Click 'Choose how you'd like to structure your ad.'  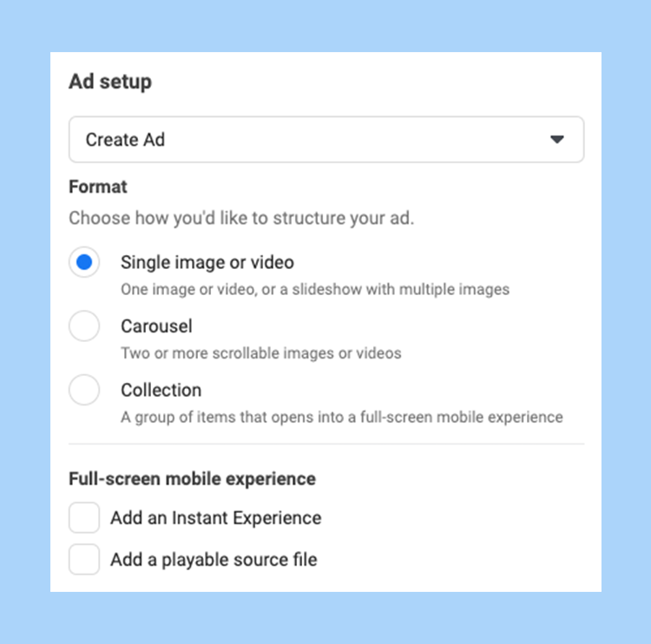click(241, 219)
